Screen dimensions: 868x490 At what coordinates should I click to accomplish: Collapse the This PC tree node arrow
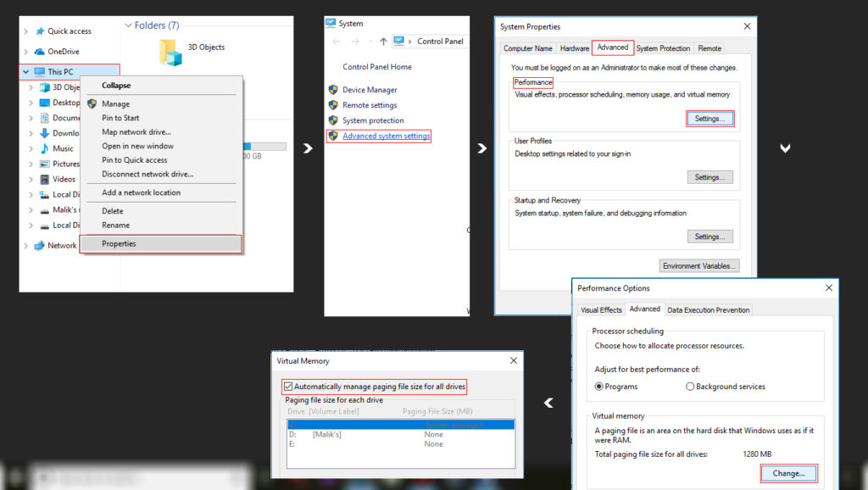point(26,72)
